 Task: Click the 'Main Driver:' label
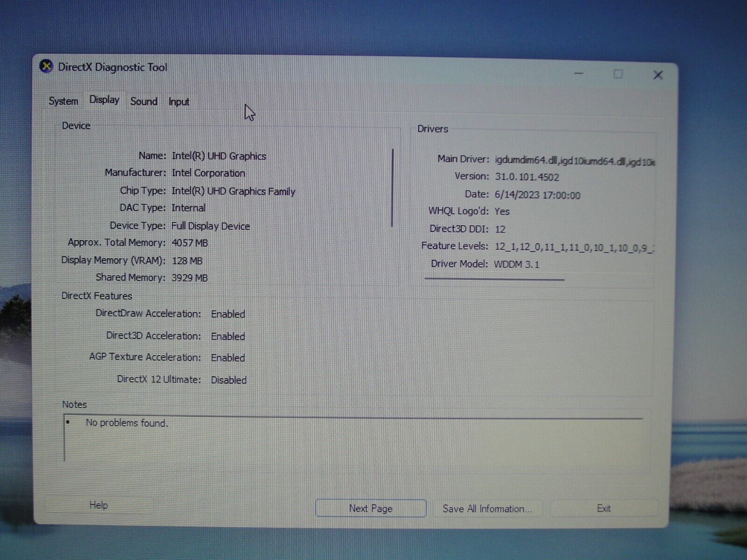click(463, 159)
